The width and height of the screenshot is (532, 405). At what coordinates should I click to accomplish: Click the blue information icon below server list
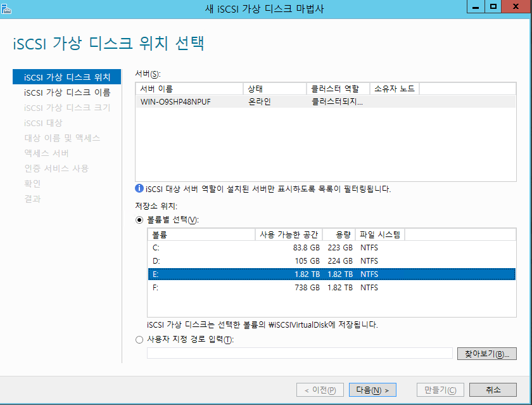(139, 189)
